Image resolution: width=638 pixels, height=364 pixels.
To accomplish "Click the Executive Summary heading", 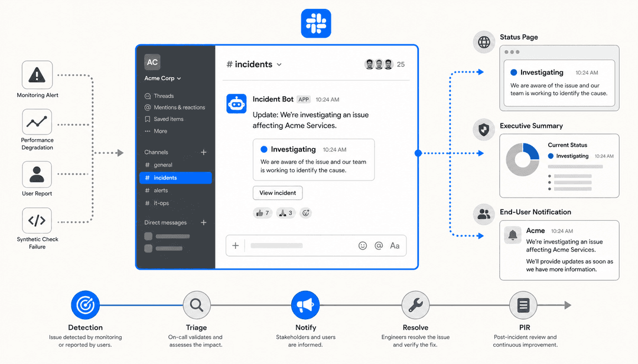I will pyautogui.click(x=531, y=126).
